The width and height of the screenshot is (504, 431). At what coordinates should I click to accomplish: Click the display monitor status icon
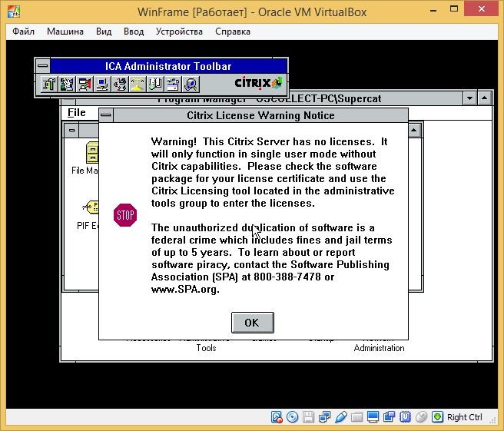(x=373, y=417)
